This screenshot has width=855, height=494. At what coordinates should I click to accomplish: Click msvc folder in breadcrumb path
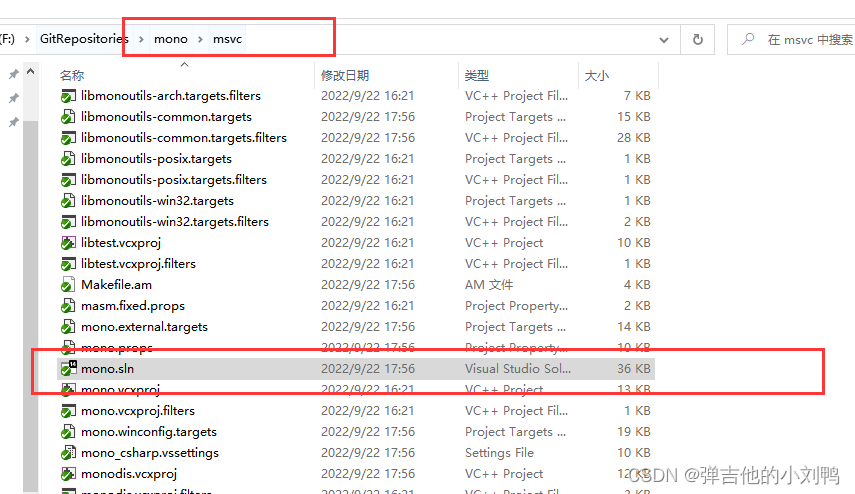pos(227,39)
